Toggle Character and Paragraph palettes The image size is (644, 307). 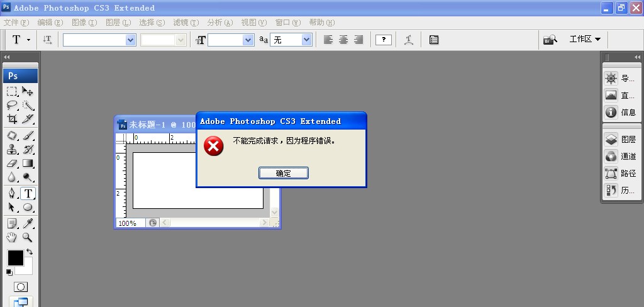click(x=434, y=40)
